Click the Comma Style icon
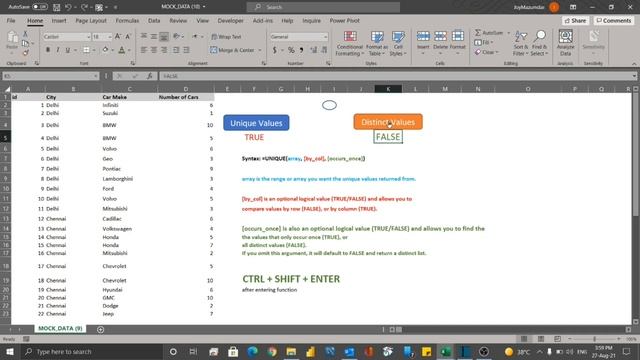The image size is (640, 360). 301,50
